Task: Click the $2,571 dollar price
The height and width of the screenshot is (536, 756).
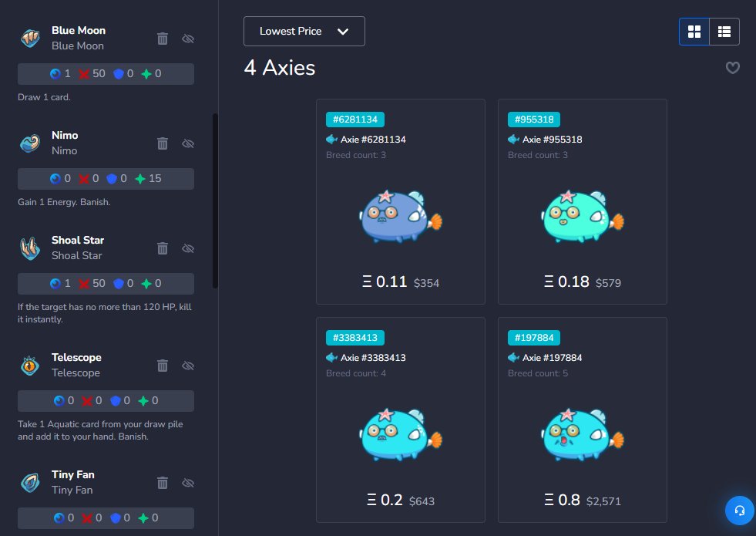Action: click(x=603, y=501)
